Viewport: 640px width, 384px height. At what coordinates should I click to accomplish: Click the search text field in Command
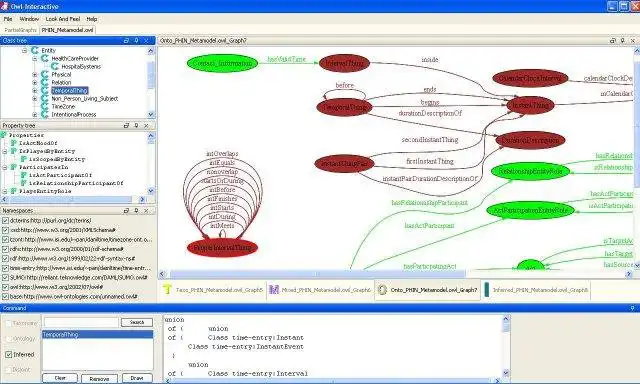coord(81,322)
